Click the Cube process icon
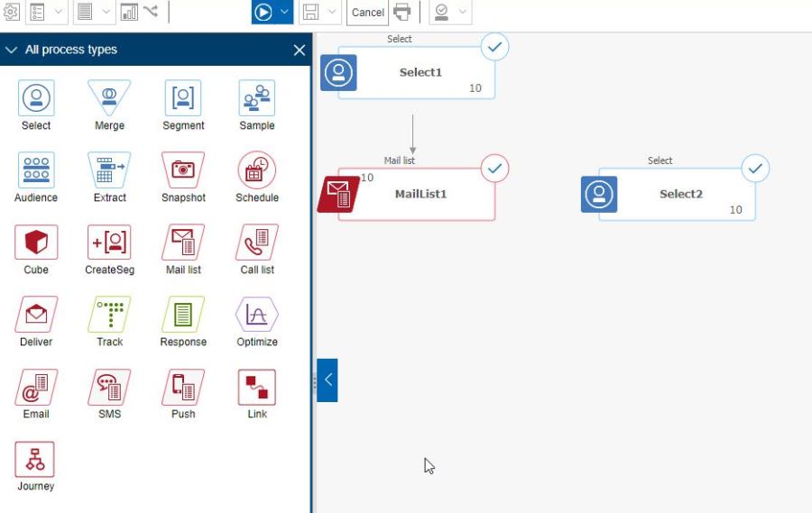Viewport: 812px width, 513px height. [36, 242]
